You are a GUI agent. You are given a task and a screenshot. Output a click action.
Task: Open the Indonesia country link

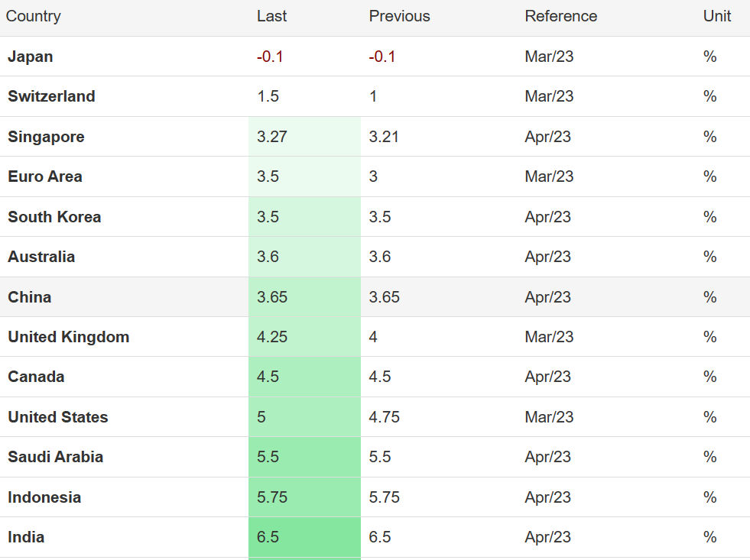tap(44, 497)
